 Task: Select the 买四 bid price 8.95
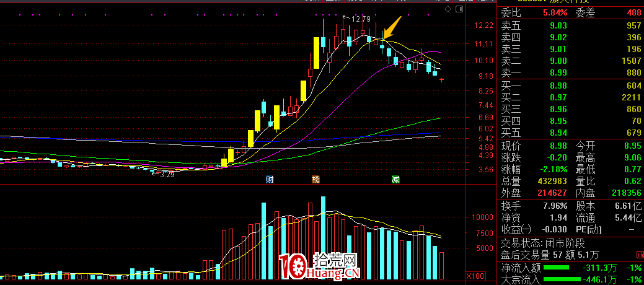(x=558, y=121)
